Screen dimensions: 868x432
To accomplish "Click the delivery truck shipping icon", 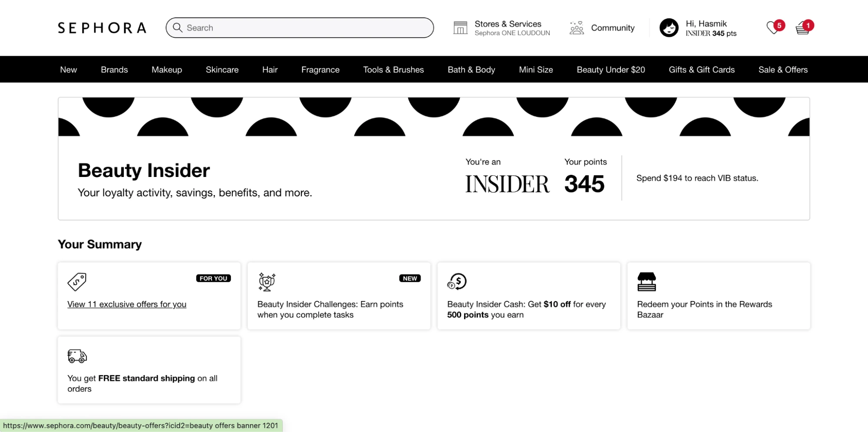I will tap(77, 356).
